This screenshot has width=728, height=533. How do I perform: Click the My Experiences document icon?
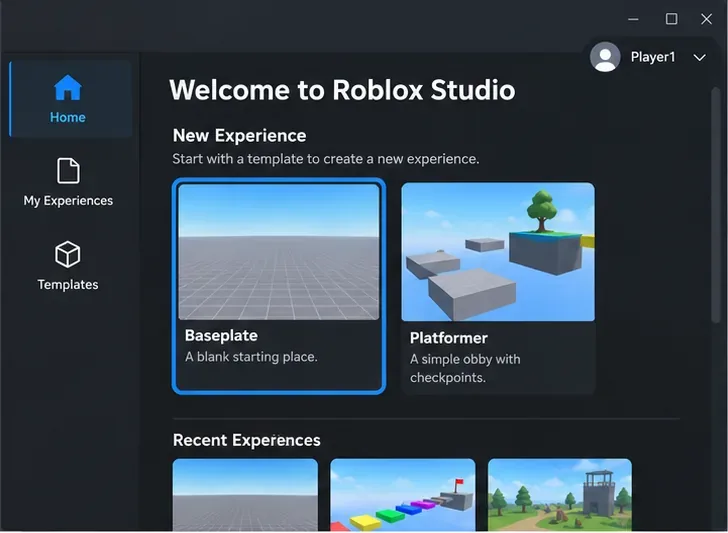pyautogui.click(x=68, y=171)
